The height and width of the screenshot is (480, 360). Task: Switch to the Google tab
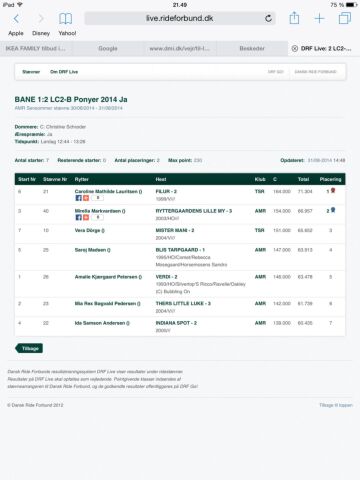point(108,48)
